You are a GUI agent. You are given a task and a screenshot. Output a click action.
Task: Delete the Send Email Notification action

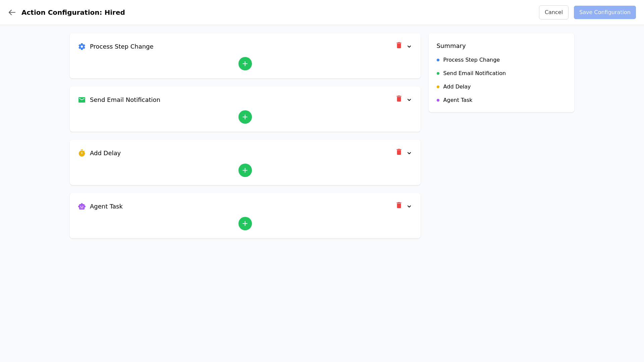(x=399, y=99)
